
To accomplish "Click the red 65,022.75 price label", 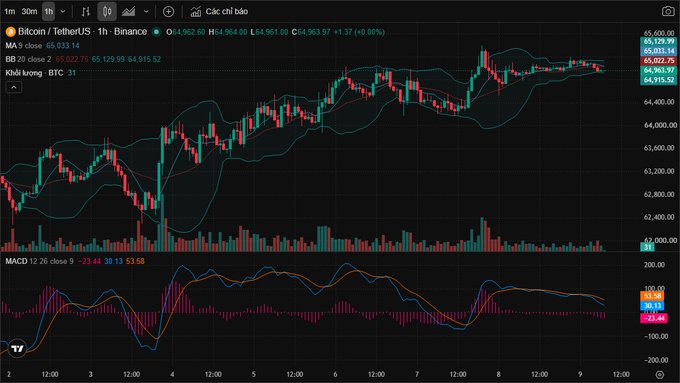I will (658, 61).
